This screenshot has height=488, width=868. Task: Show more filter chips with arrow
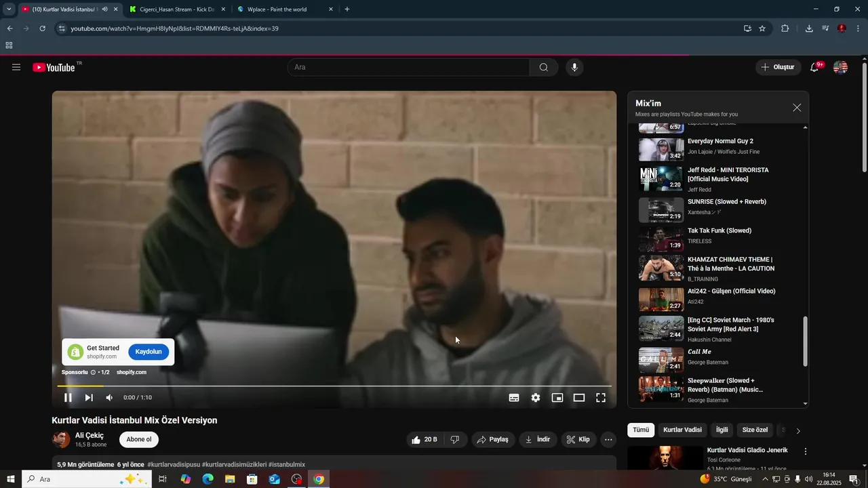click(x=798, y=430)
